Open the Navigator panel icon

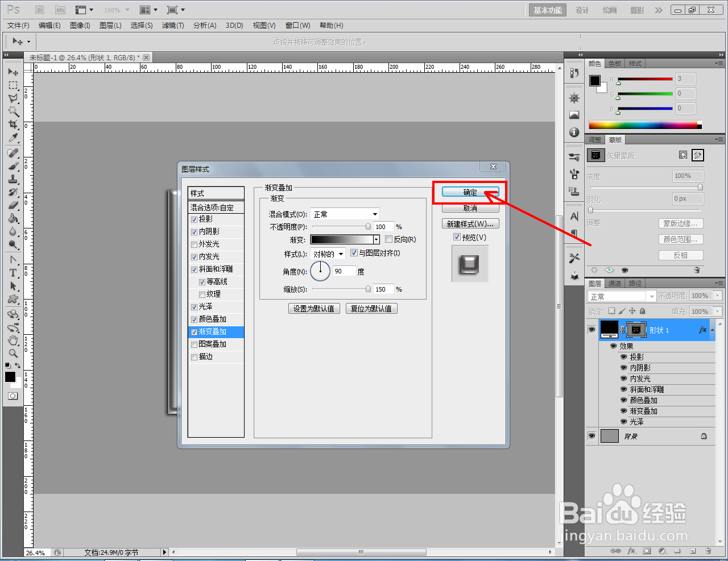tap(574, 98)
